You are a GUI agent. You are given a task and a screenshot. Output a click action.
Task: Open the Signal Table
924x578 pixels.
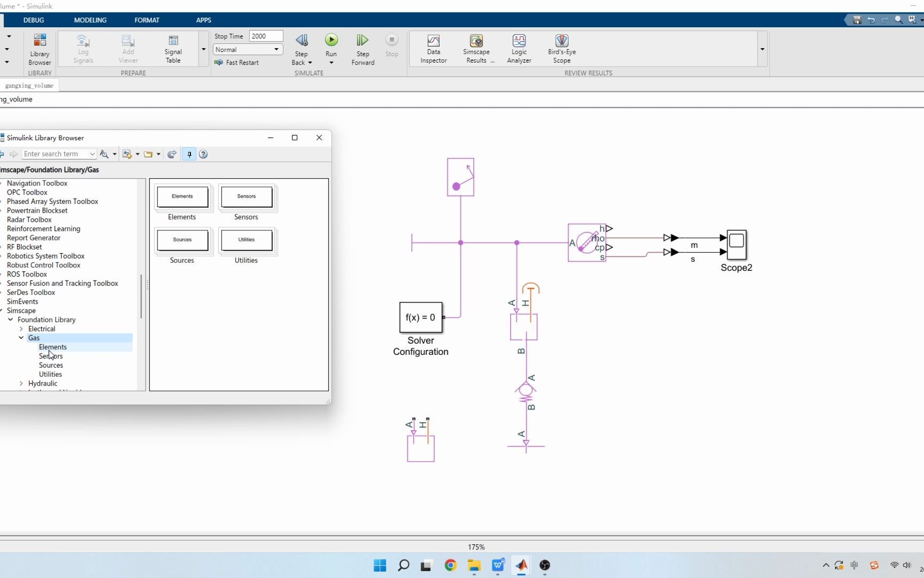173,49
